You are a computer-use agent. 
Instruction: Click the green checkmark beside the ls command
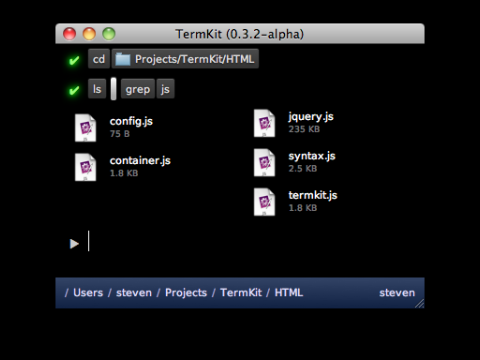point(74,90)
